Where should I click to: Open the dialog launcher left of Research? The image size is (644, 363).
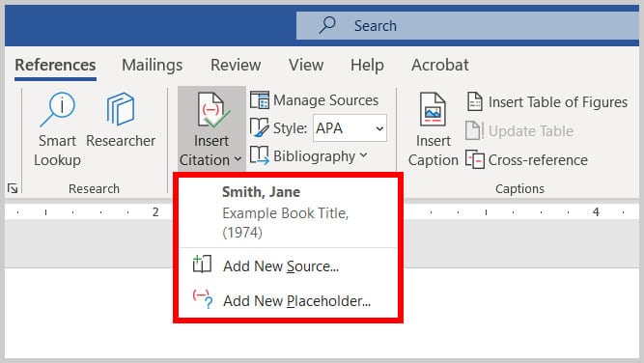coord(13,188)
